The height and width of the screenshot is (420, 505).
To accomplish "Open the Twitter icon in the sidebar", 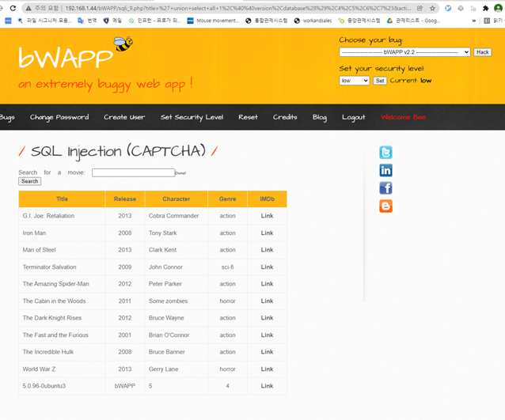I will (385, 152).
